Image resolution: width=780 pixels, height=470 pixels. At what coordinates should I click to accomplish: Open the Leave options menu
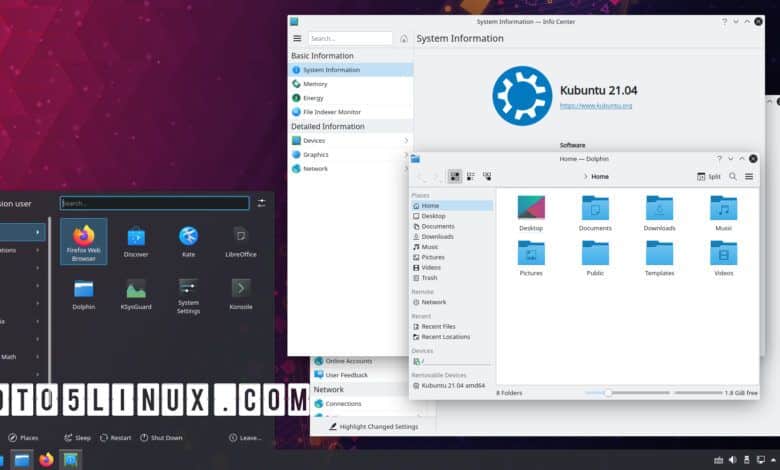[245, 438]
